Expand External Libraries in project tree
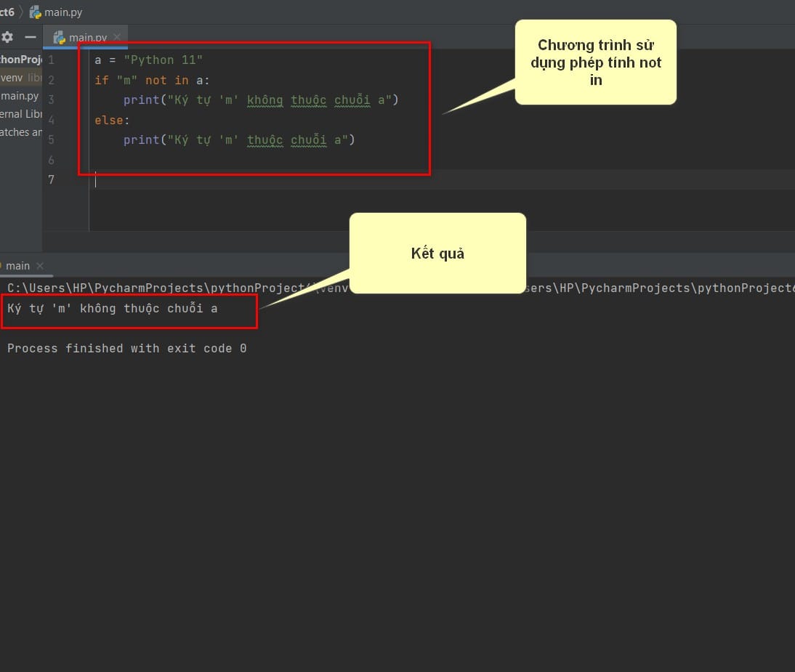The image size is (795, 672). pos(20,114)
